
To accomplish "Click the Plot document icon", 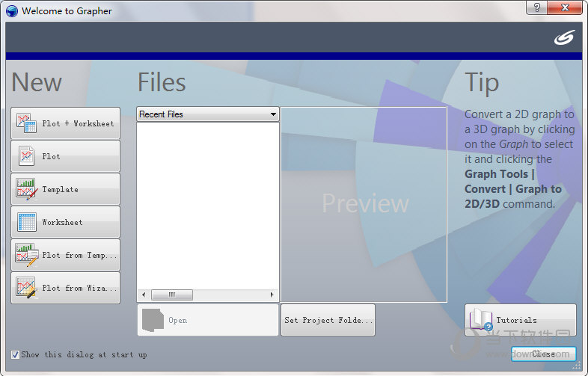I will click(x=26, y=156).
